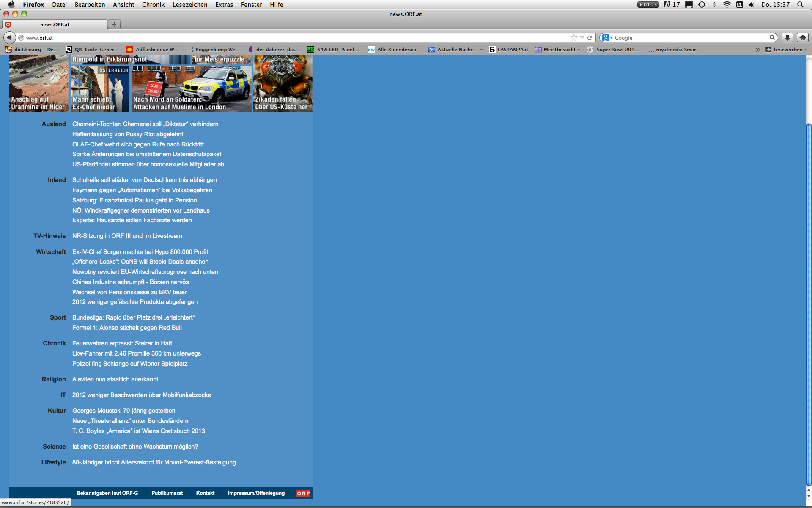Bookmark this page with the star icon

coord(574,38)
